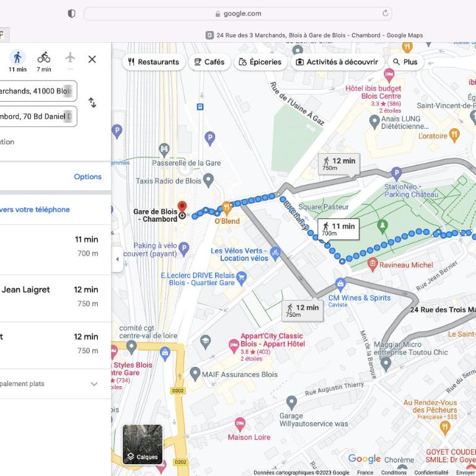Show Épiceries on the map
Screen dimensions: 476x476
[260, 62]
